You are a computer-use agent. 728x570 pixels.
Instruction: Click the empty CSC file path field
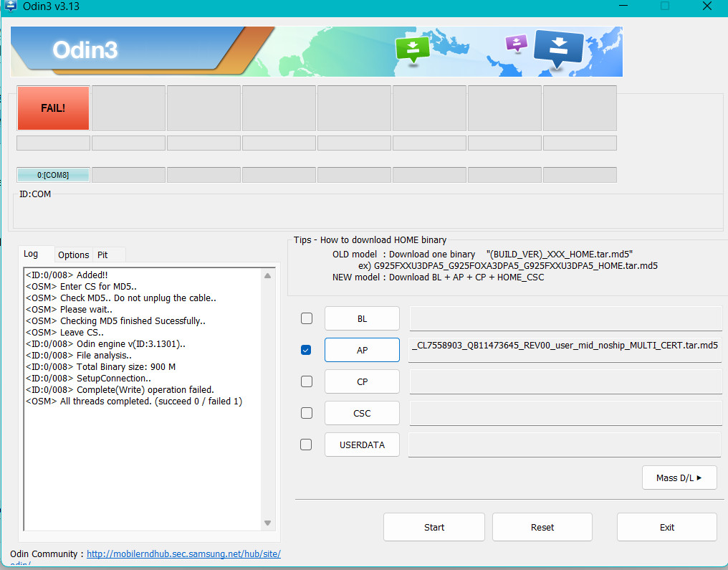pos(565,413)
